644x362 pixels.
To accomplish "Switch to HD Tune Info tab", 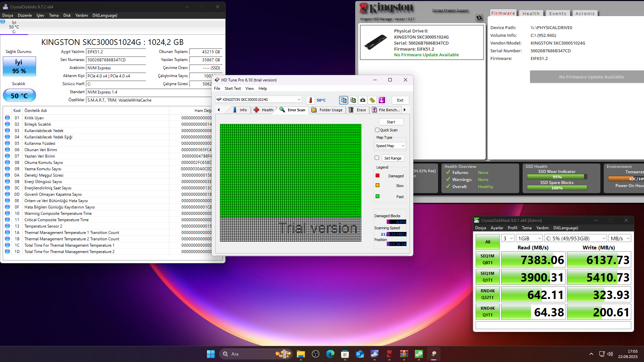I will point(240,110).
